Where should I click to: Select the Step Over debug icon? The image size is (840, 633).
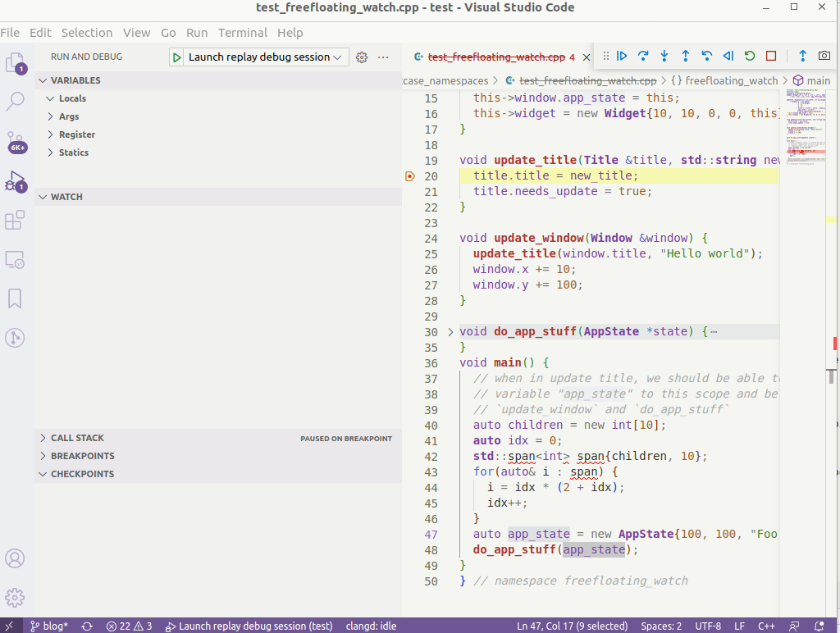tap(643, 56)
